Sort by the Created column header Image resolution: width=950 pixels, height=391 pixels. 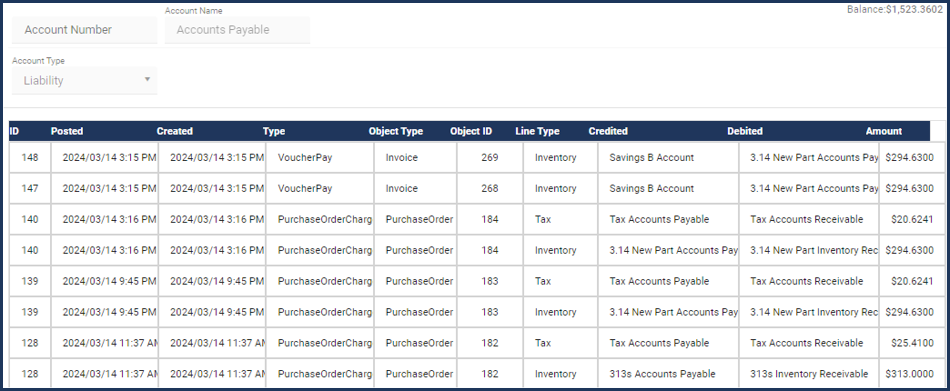[174, 131]
